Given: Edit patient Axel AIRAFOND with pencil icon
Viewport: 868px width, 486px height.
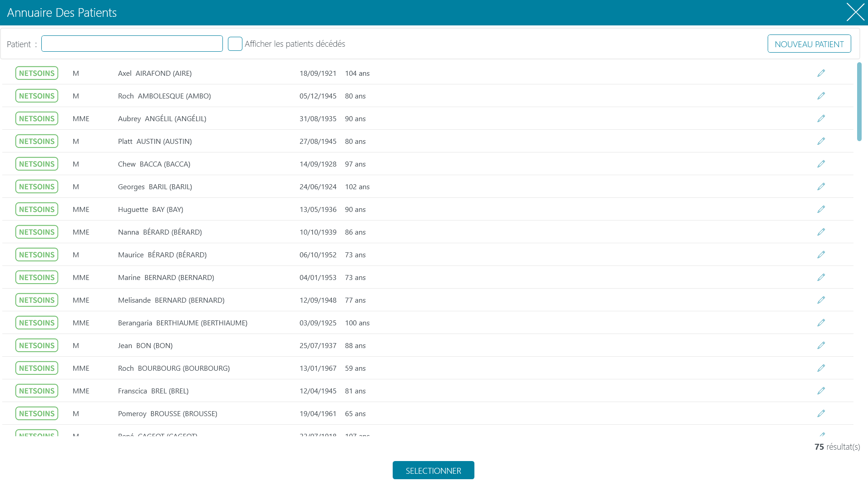Looking at the screenshot, I should tap(821, 73).
